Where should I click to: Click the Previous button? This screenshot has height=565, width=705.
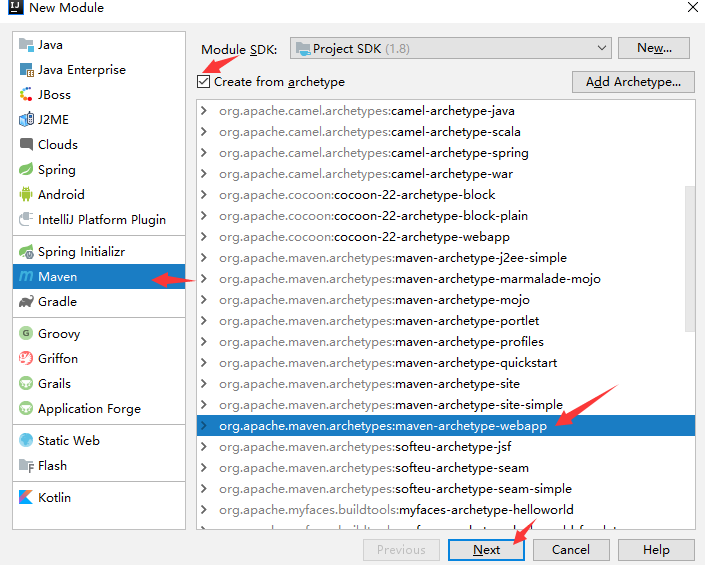pos(401,550)
